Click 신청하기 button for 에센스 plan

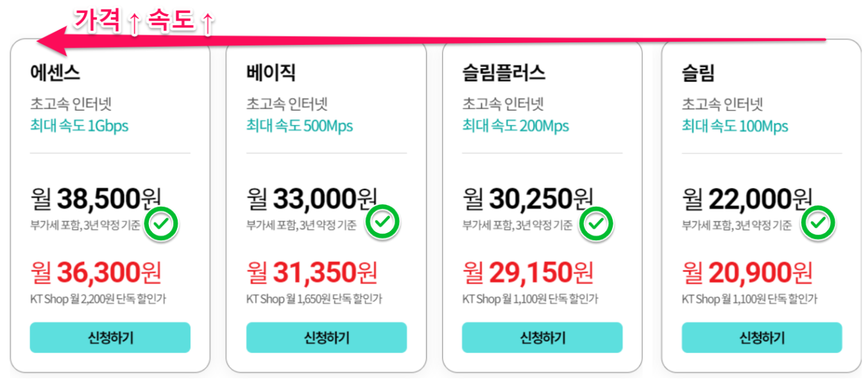tap(110, 338)
